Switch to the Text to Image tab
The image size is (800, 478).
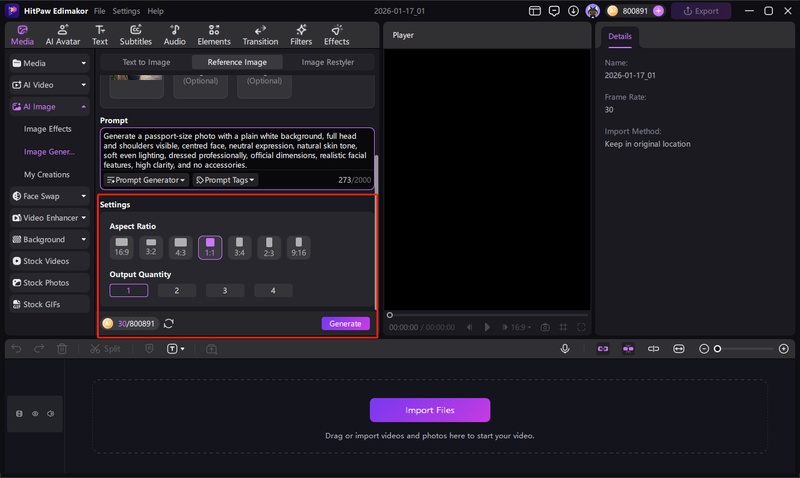pyautogui.click(x=146, y=62)
